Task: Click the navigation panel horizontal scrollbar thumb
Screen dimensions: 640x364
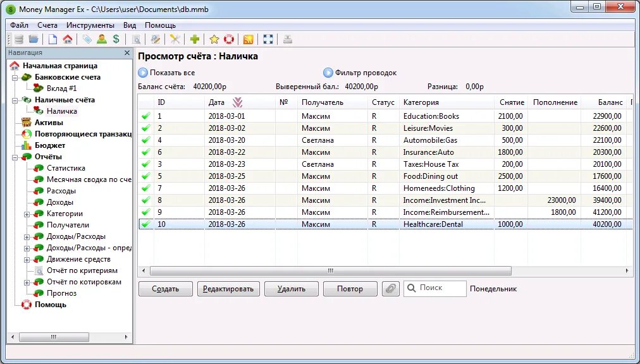Action: click(54, 337)
